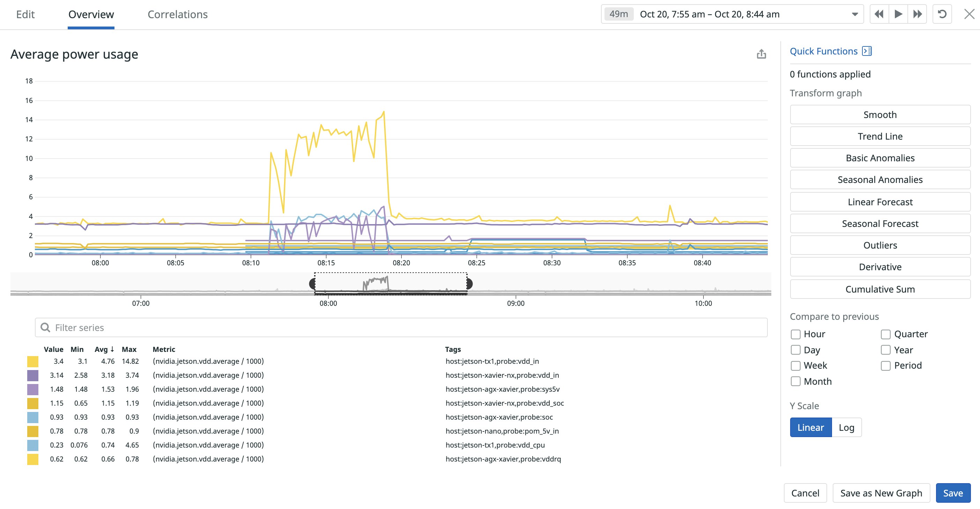This screenshot has height=509, width=980.
Task: Click Save as New Graph
Action: coord(881,493)
